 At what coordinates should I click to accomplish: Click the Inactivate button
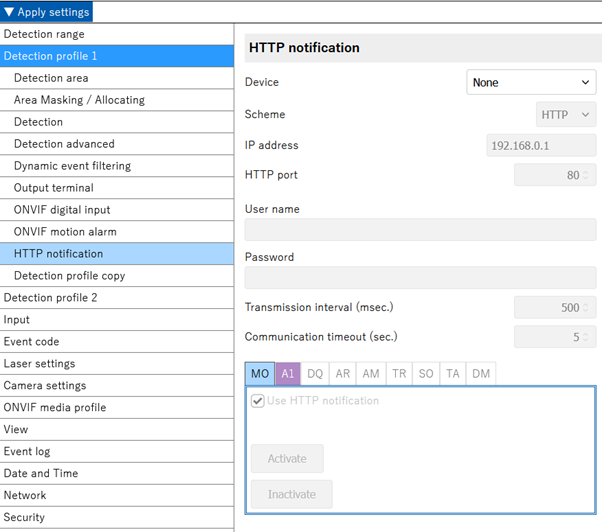[291, 494]
